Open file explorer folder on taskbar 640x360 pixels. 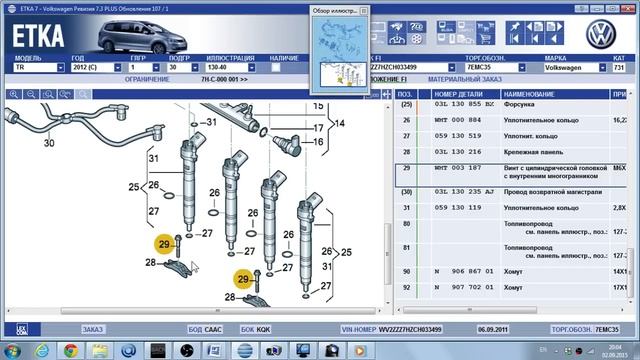100,351
